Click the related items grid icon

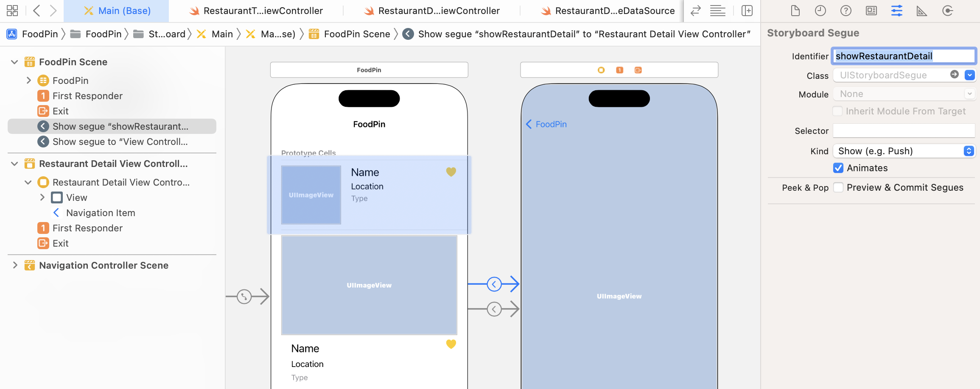(12, 11)
